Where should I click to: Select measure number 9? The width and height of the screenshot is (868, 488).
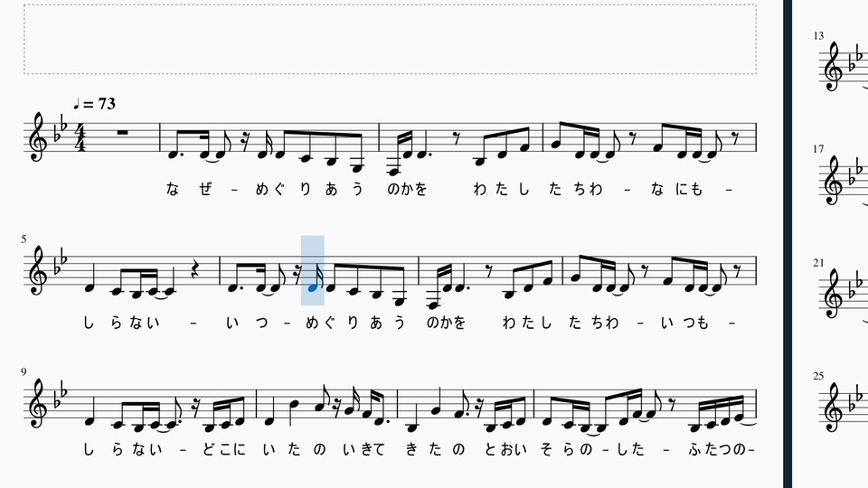click(24, 371)
